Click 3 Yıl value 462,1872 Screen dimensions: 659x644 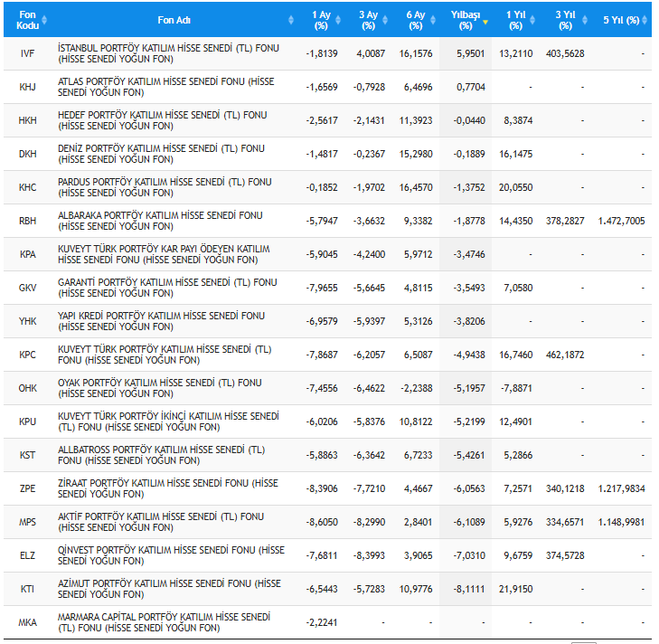(x=565, y=355)
